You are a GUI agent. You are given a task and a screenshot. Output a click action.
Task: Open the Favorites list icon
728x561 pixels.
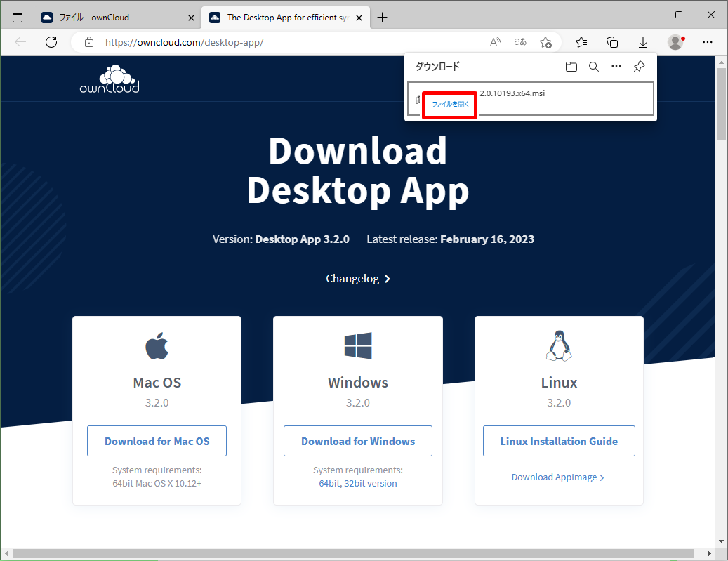pos(581,42)
